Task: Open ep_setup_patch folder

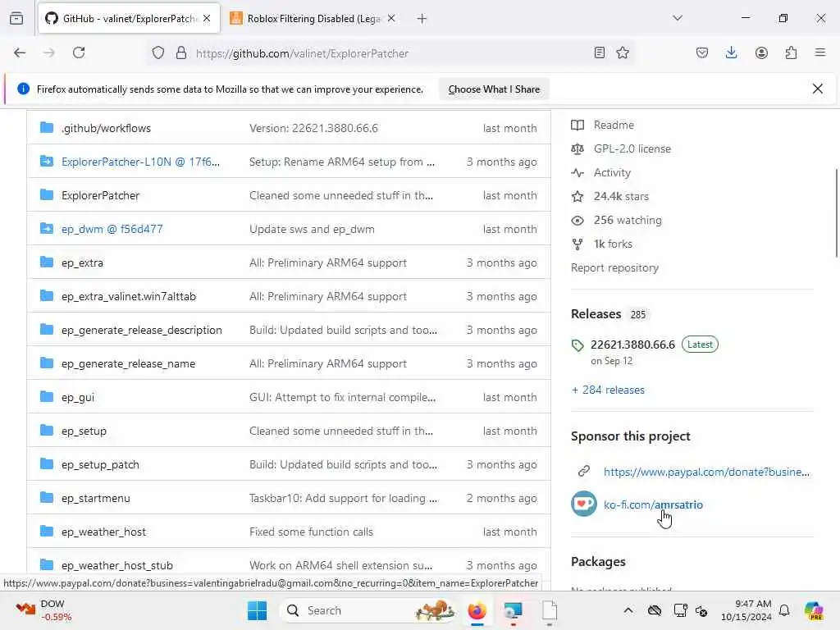Action: point(100,465)
